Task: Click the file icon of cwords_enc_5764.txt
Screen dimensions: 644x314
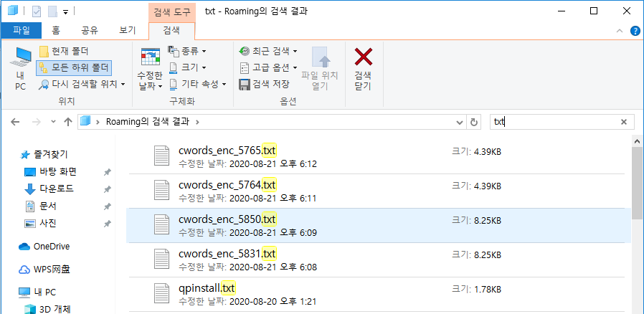Action: click(162, 191)
